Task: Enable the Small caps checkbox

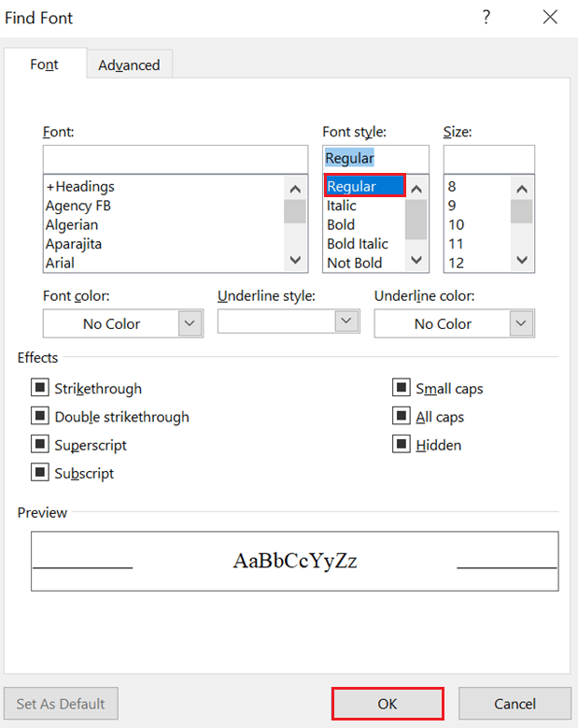Action: click(402, 387)
